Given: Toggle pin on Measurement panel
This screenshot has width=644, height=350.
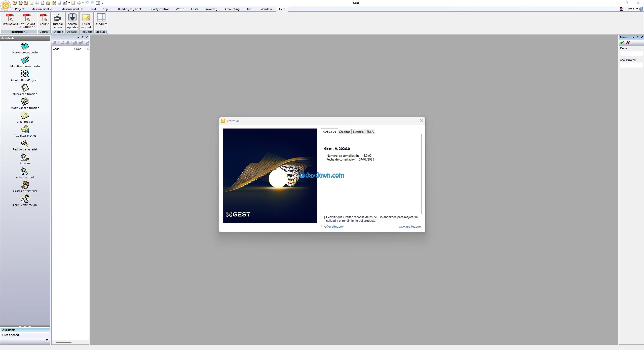Looking at the screenshot, I should click(637, 37).
